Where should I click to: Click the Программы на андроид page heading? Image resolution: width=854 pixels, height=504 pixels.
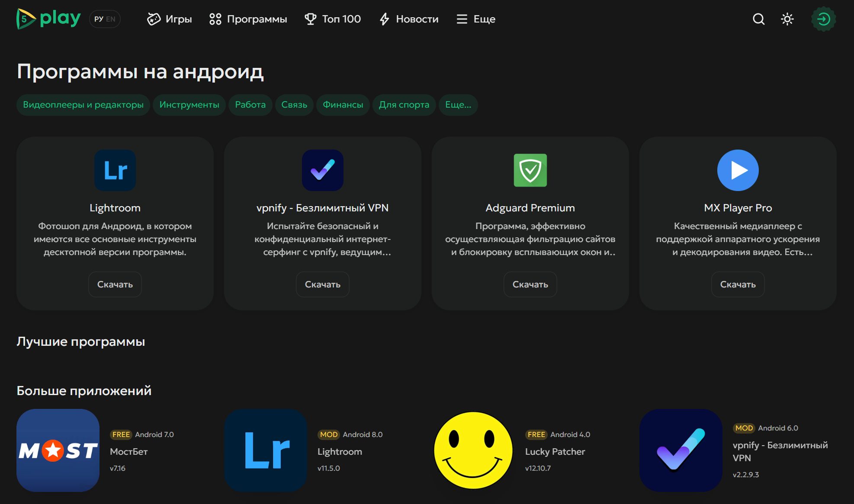(x=140, y=71)
